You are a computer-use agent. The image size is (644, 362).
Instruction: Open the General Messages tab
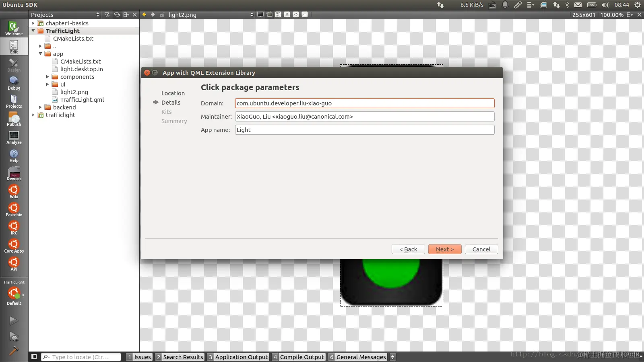pyautogui.click(x=357, y=357)
